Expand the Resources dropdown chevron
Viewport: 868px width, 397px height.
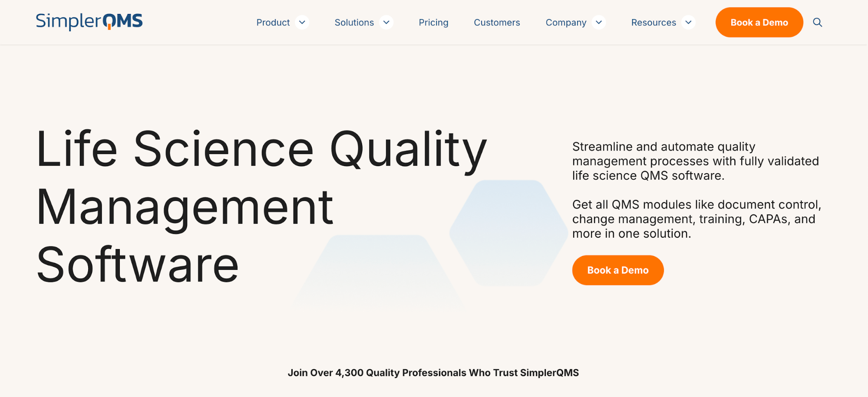click(x=688, y=22)
